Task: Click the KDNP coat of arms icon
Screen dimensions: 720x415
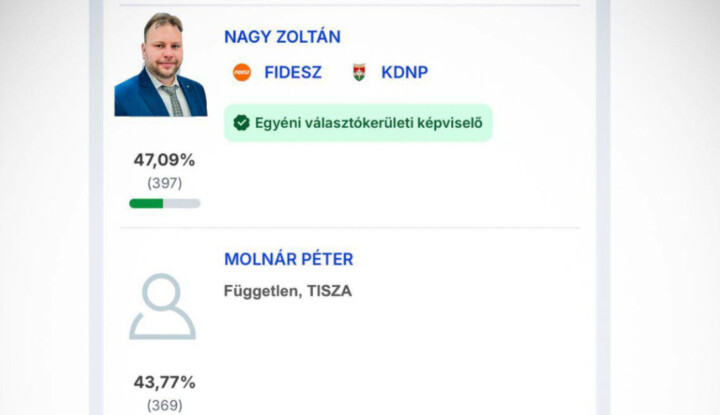Action: [x=359, y=72]
